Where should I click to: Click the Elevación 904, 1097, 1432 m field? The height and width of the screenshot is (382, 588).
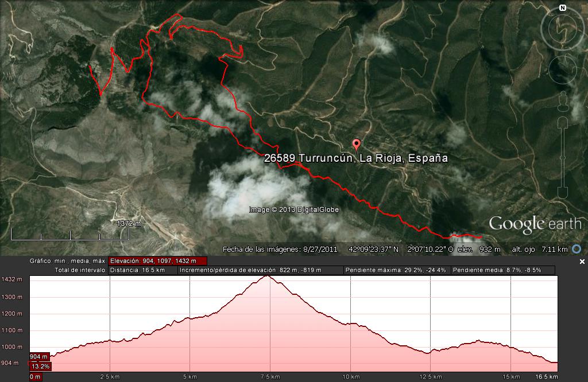click(157, 261)
